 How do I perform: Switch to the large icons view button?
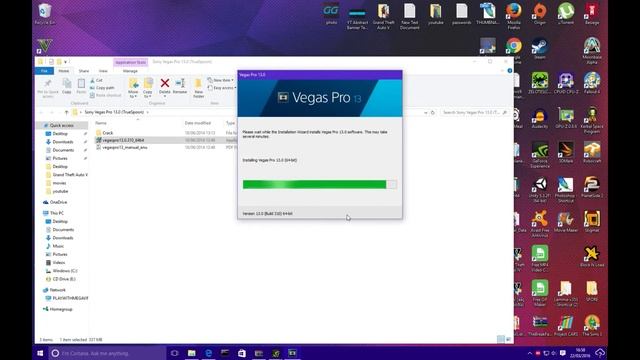click(x=509, y=339)
